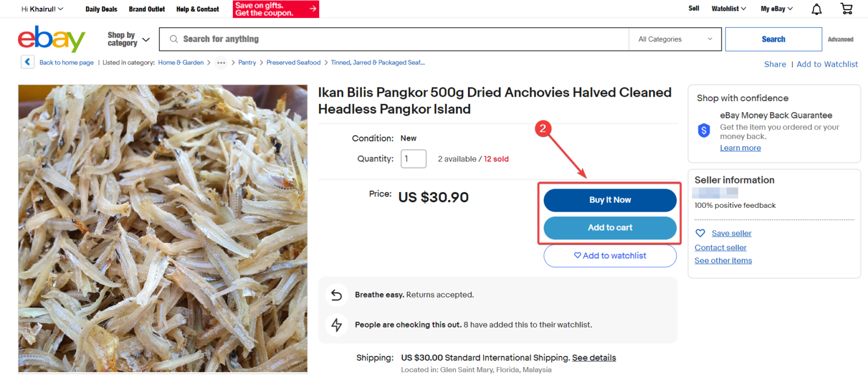Open the Daily Deals menu item
The width and height of the screenshot is (868, 380).
tap(102, 9)
